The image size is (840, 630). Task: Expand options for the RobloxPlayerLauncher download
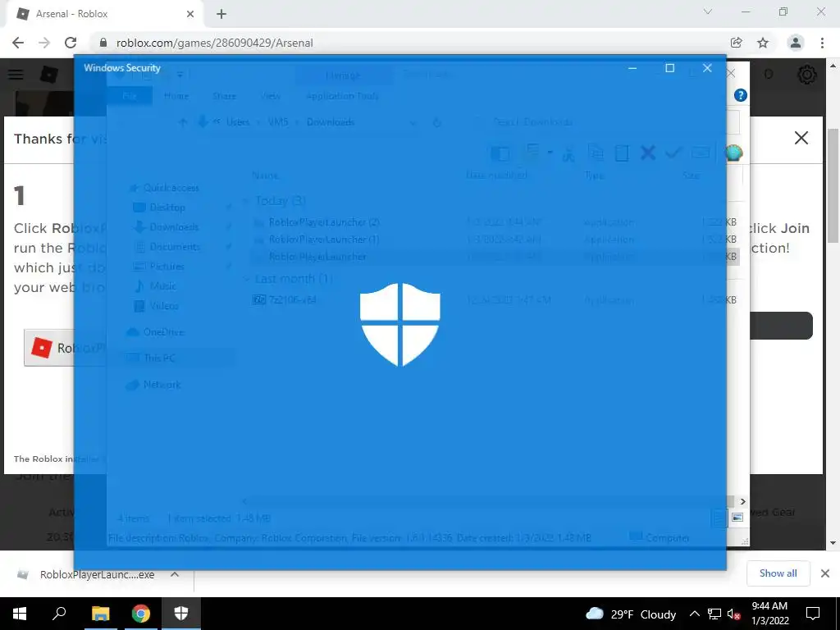pos(175,574)
